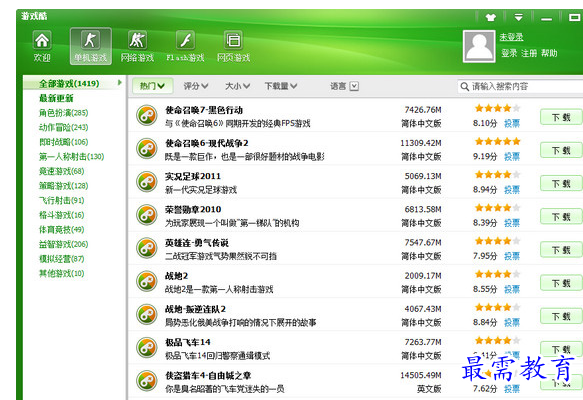The height and width of the screenshot is (400, 583).
Task: Open game title 极品飞车14
Action: point(188,342)
